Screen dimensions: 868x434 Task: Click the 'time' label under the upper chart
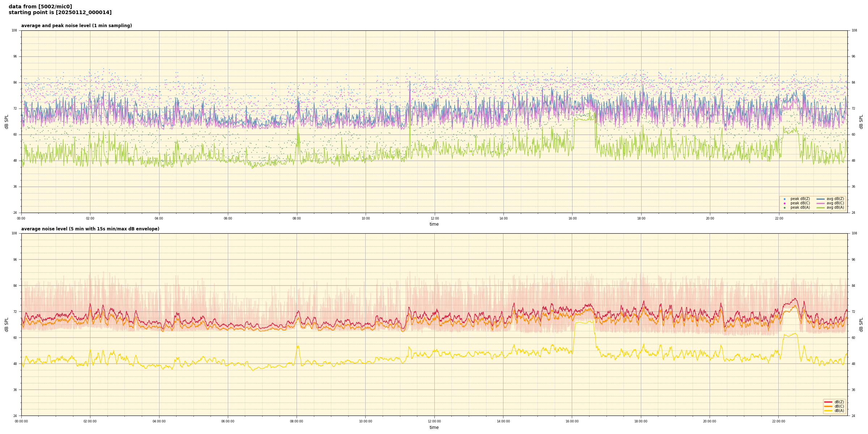[x=434, y=224]
